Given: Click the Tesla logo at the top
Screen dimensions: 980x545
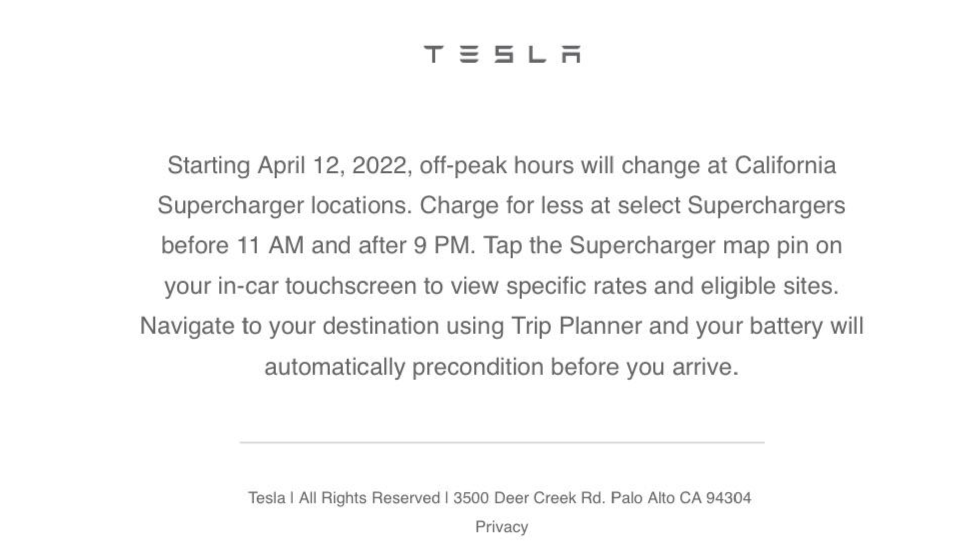Looking at the screenshot, I should tap(502, 54).
